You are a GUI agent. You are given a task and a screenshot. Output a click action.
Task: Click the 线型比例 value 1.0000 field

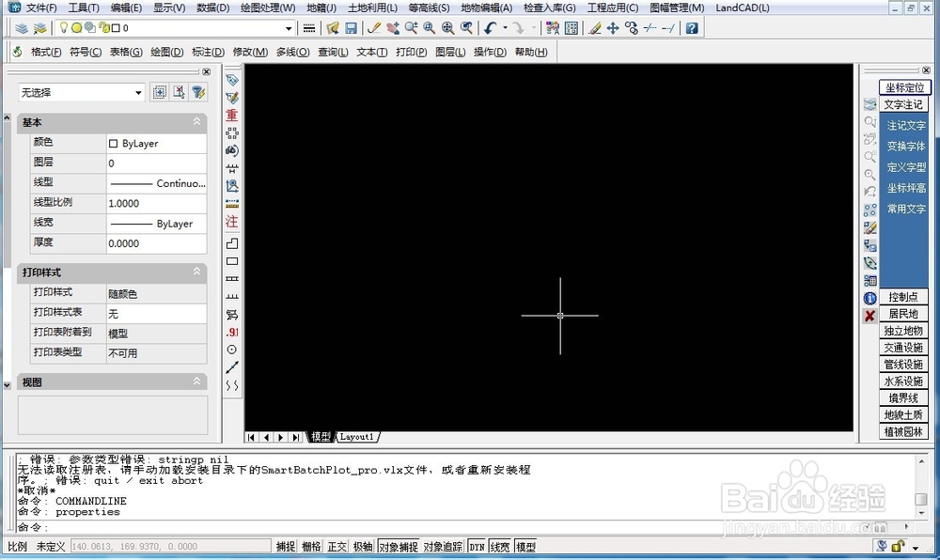(x=156, y=204)
